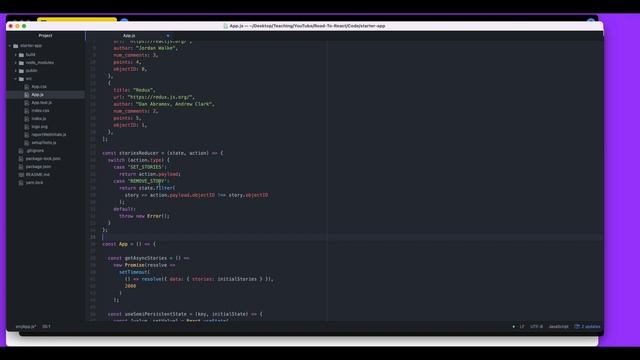Click the .gitignore file icon
This screenshot has width=640, height=360.
tap(21, 151)
